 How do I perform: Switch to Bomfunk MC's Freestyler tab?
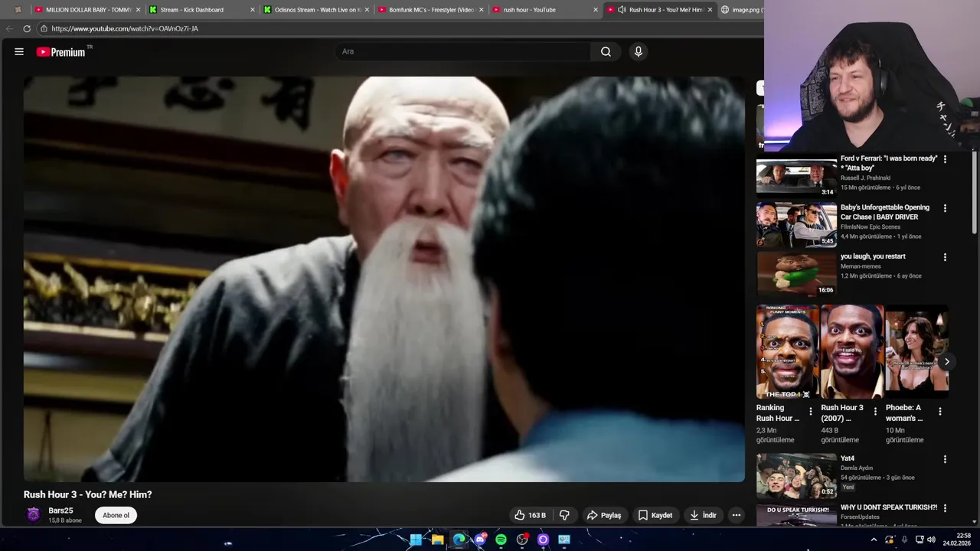430,10
